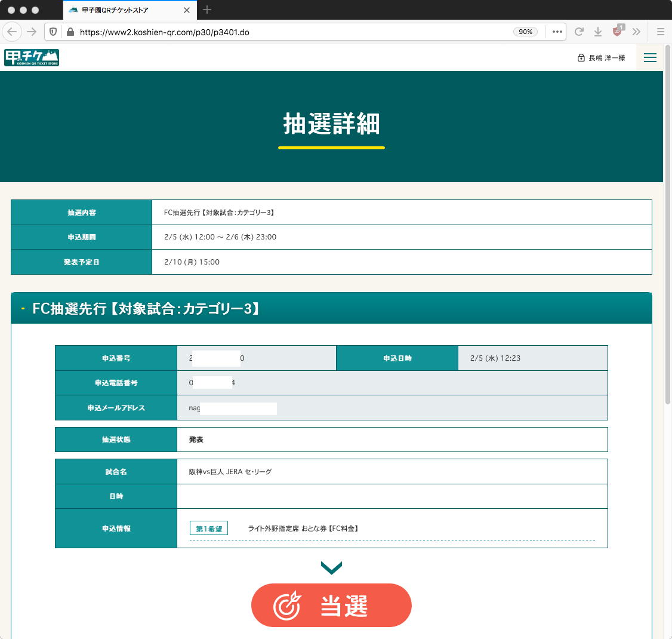The width and height of the screenshot is (672, 639).
Task: Click the 第1希望 badge
Action: point(209,529)
